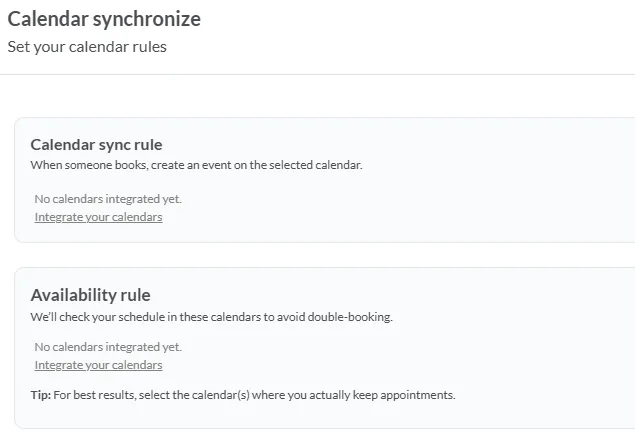Select the Availability rule heading

[90, 295]
